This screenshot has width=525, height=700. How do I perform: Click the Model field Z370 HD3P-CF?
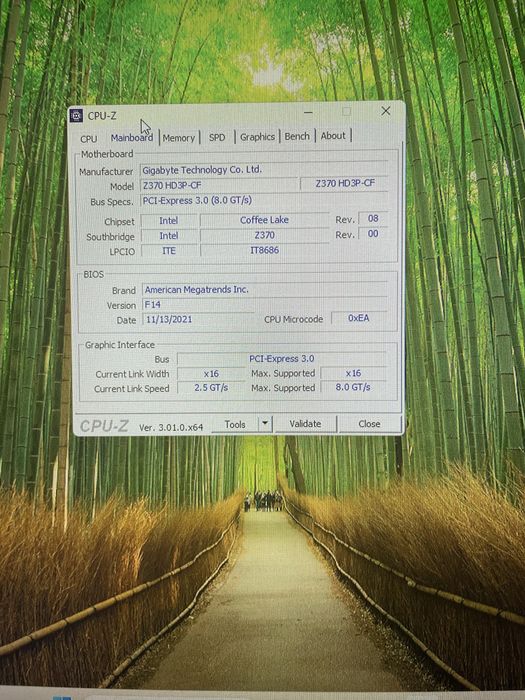pos(219,185)
